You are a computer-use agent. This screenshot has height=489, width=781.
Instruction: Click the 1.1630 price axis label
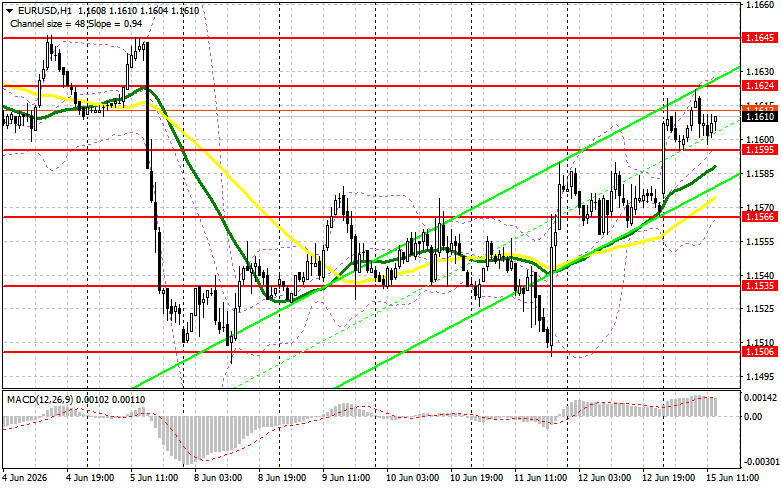pos(760,72)
